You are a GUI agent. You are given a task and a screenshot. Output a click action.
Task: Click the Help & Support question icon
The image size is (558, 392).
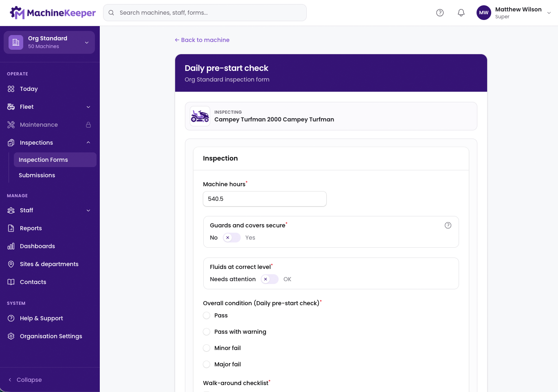click(11, 318)
